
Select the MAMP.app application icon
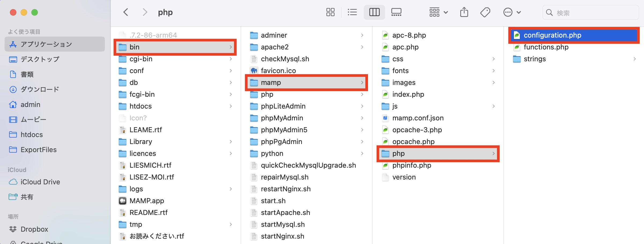point(123,201)
